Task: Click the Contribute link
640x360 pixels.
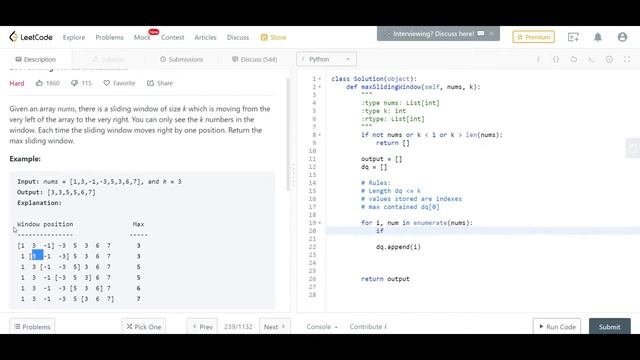Action: pyautogui.click(x=368, y=327)
